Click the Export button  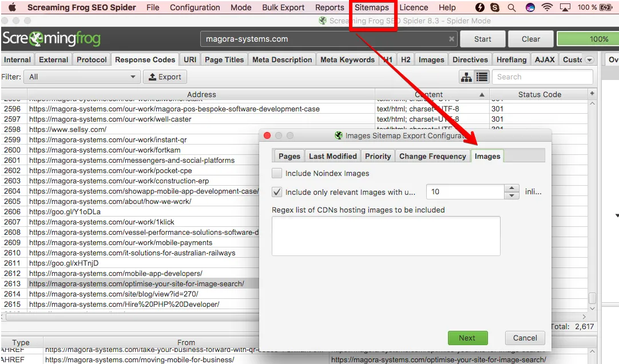click(x=165, y=77)
